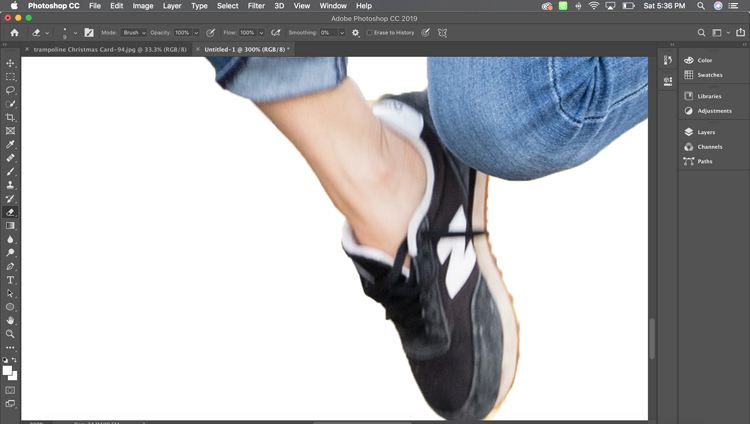Toggle pressure for size button
Viewport: 750px width, 424px height.
tap(425, 33)
